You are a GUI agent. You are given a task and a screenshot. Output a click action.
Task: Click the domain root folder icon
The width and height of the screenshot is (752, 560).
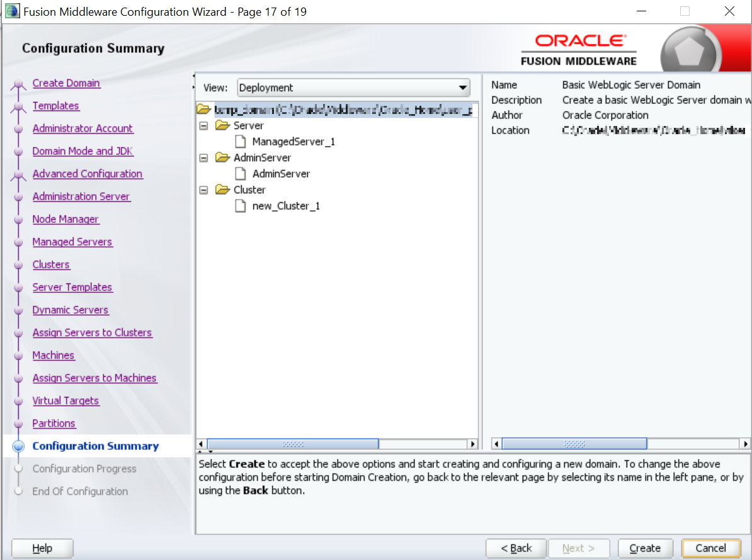[204, 110]
